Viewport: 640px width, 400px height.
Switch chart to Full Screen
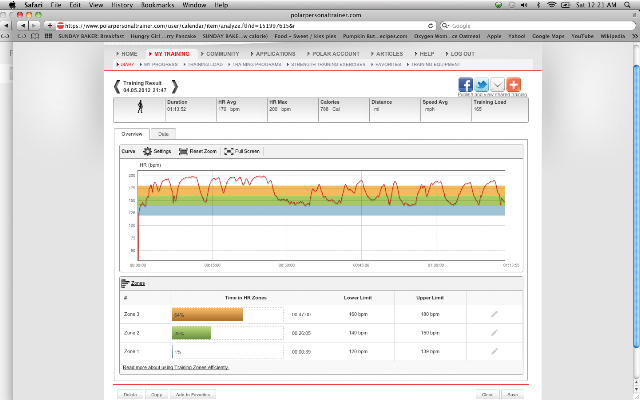click(x=229, y=151)
